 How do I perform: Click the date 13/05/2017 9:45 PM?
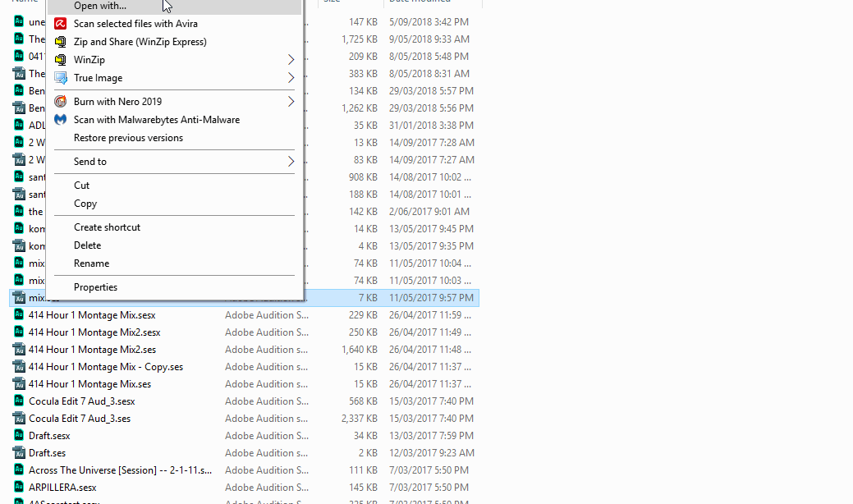431,229
